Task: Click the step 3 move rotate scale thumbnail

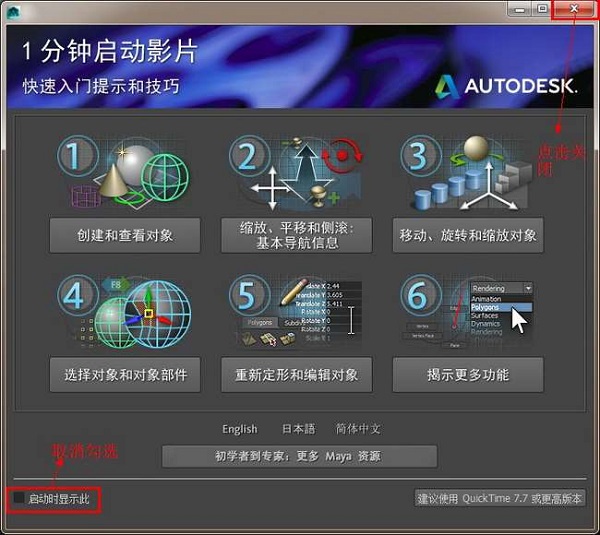Action: tap(466, 172)
